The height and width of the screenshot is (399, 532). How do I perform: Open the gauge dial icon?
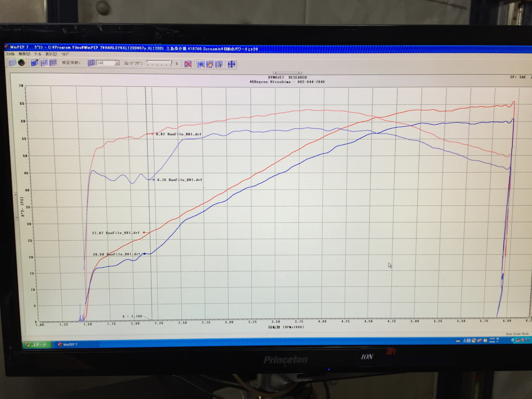click(22, 63)
